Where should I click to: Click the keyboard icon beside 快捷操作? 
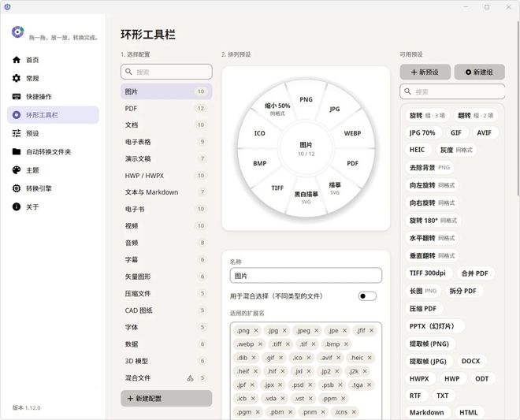[x=17, y=97]
